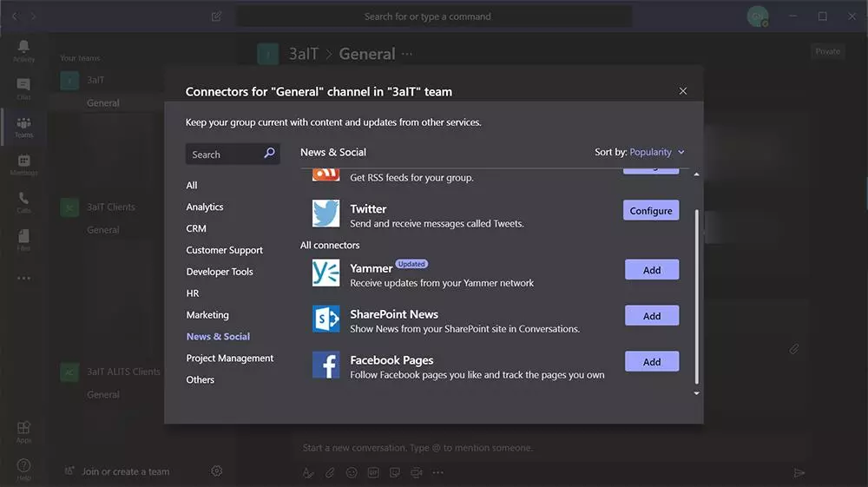Image resolution: width=868 pixels, height=487 pixels.
Task: Open General channel under 3aIT ALITS Clients
Action: (x=103, y=395)
